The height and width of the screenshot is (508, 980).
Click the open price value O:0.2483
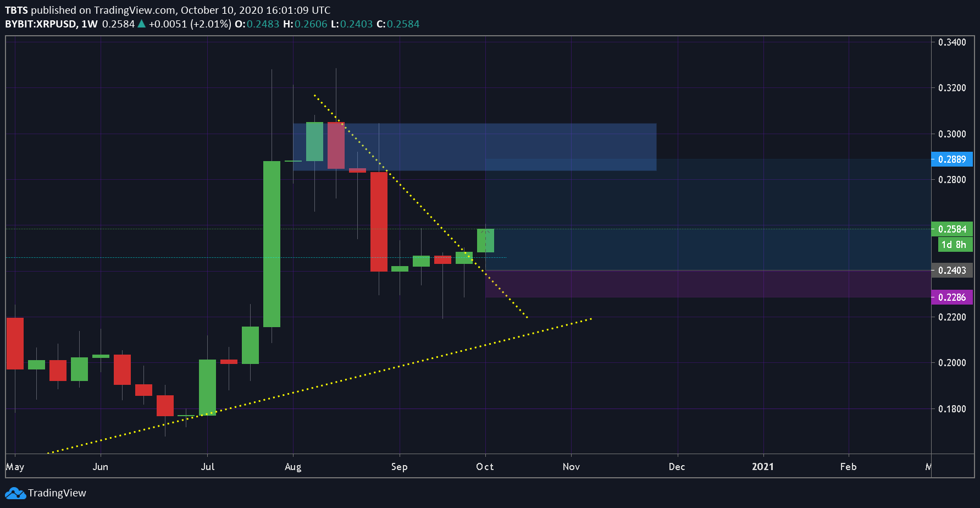(257, 24)
